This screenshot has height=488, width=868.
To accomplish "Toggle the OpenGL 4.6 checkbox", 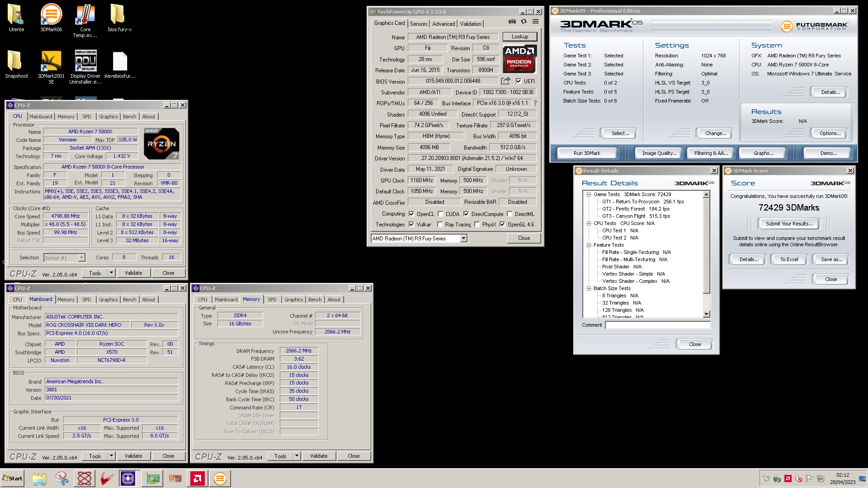I will point(502,224).
